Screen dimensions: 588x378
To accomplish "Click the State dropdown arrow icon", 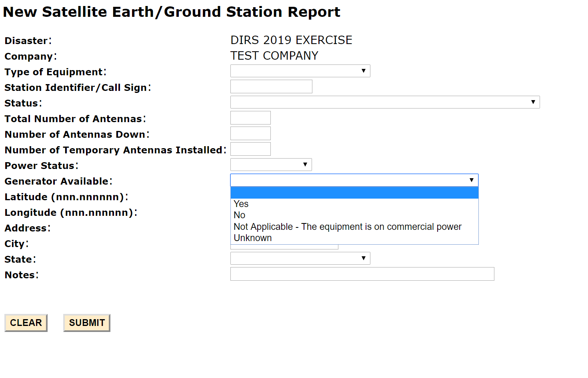I will [364, 258].
